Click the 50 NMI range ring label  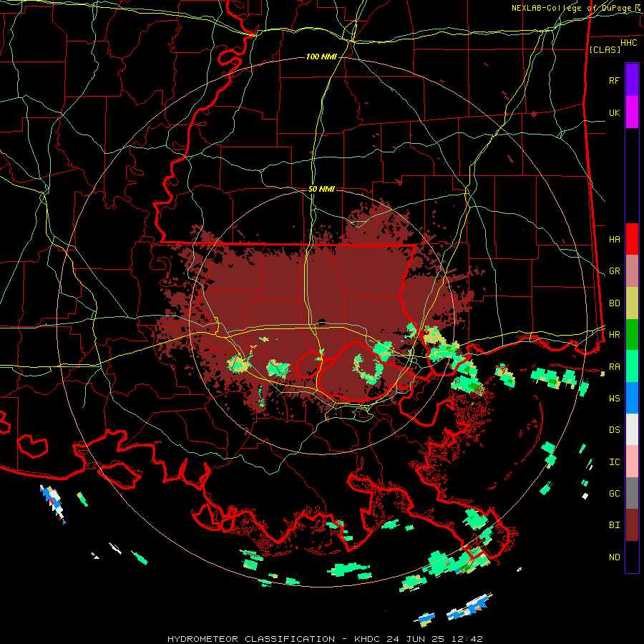pos(321,189)
